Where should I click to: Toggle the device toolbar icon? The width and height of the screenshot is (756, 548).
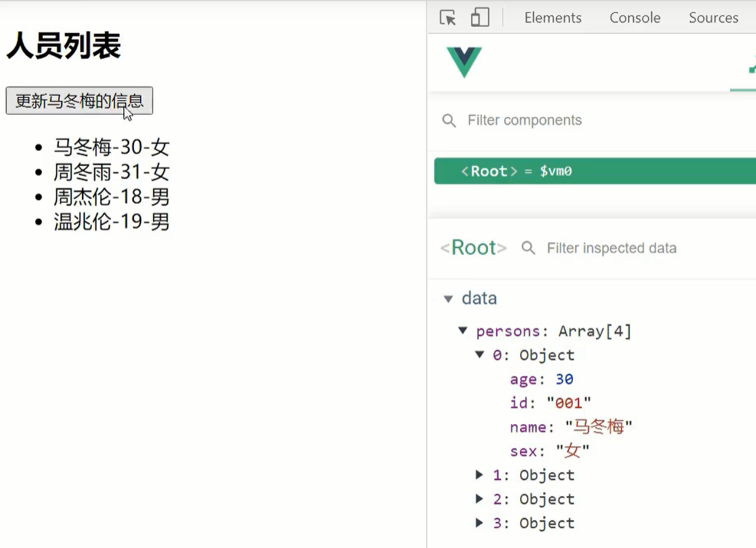479,18
